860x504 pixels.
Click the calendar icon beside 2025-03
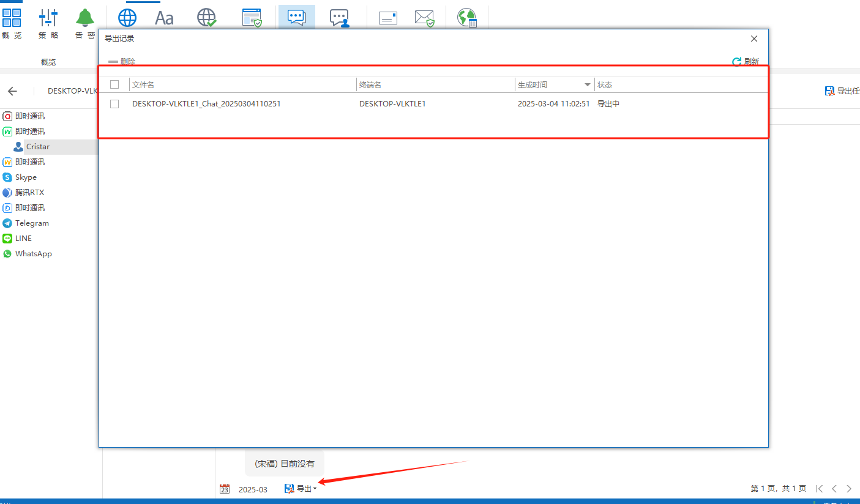click(x=225, y=489)
